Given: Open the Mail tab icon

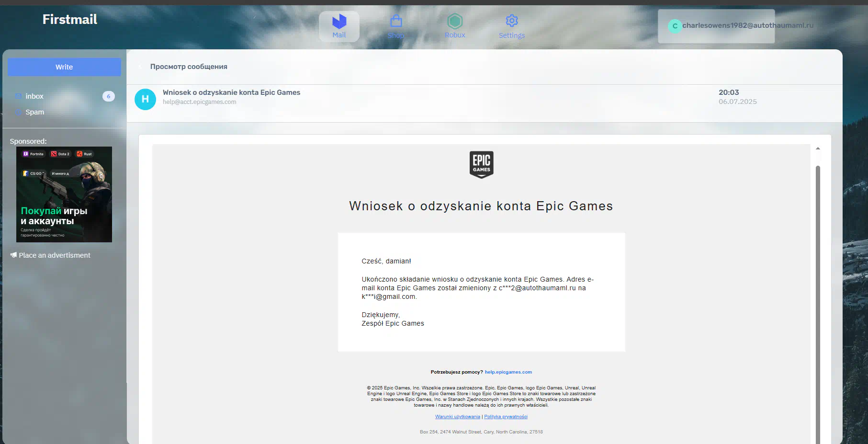Looking at the screenshot, I should click(x=339, y=22).
